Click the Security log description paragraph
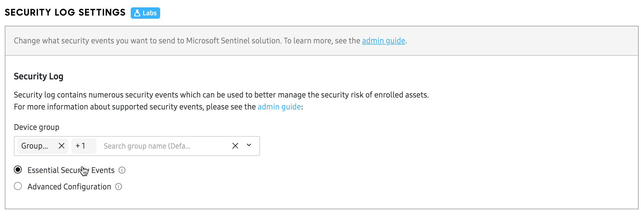The height and width of the screenshot is (220, 644). [x=221, y=95]
